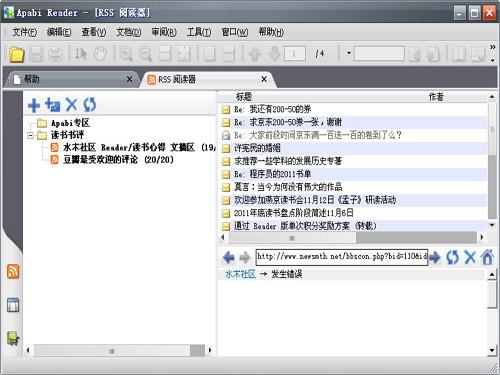Image resolution: width=500 pixels, height=375 pixels.
Task: Click the Print icon in the toolbar
Action: 55,54
